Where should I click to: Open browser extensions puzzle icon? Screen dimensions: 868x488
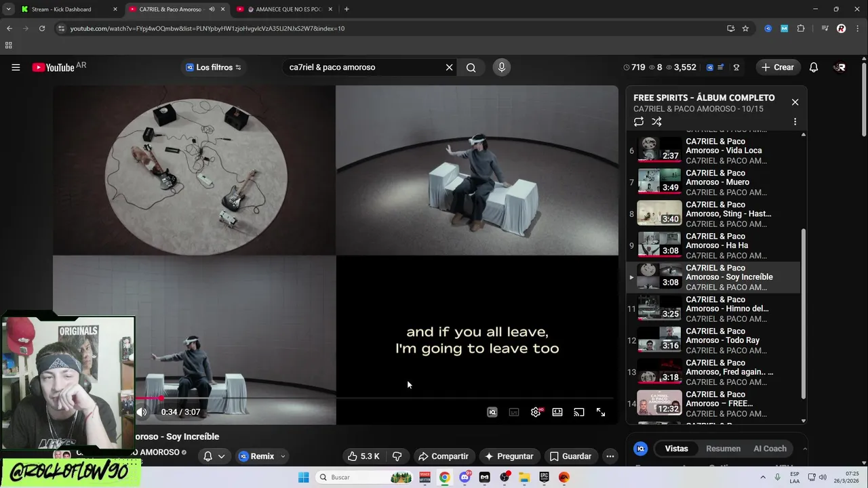coord(801,28)
